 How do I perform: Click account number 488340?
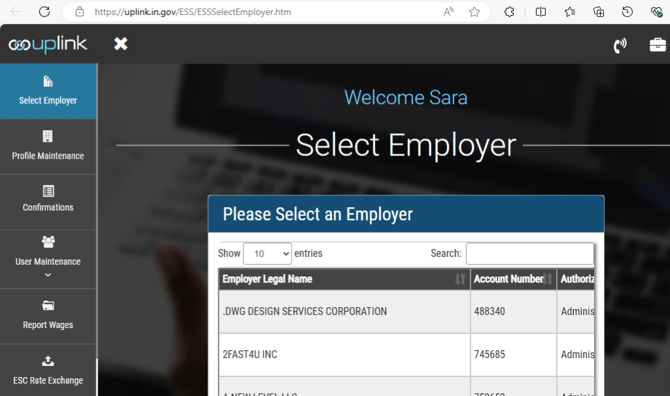coord(489,311)
